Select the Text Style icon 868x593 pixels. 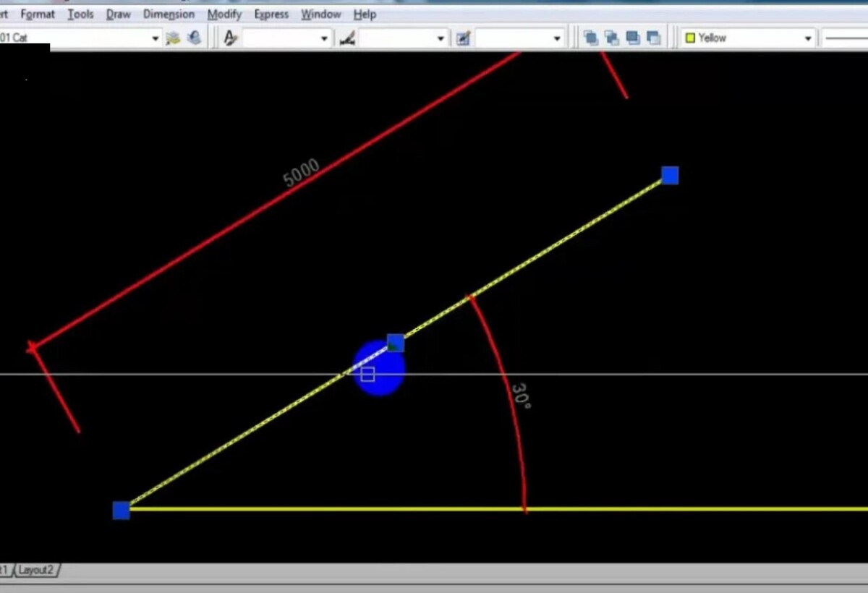(229, 37)
